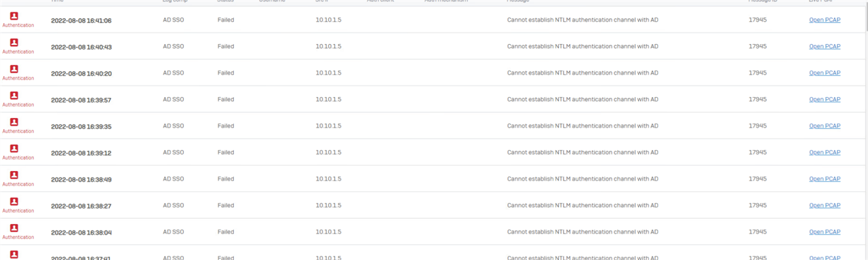Viewport: 868px width, 260px height.
Task: Click the Authentication icon for 16:38:04 entry
Action: pyautogui.click(x=14, y=227)
